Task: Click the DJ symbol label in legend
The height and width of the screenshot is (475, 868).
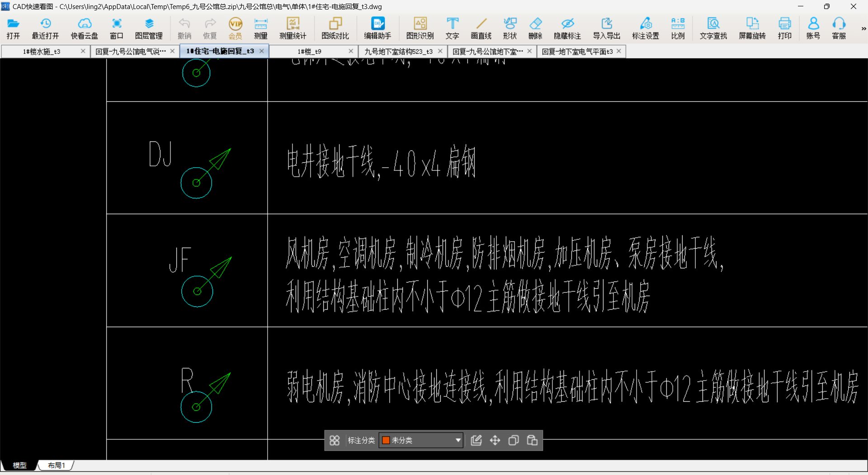Action: point(160,154)
